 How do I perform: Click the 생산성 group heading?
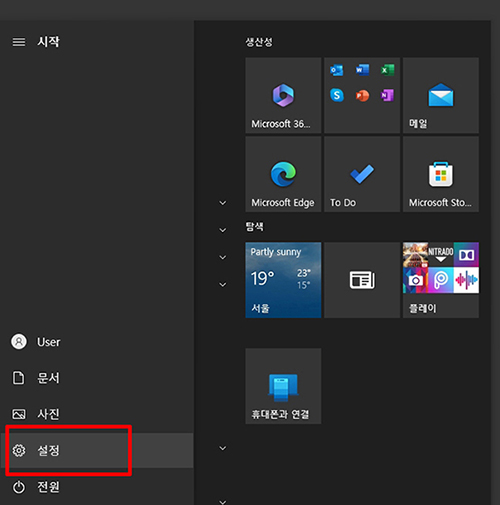259,42
